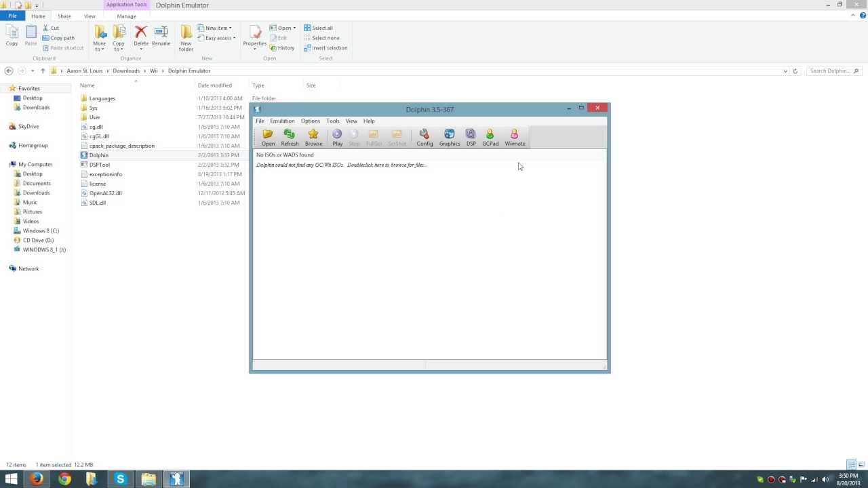
Task: Open Dolphin Tools menu
Action: pos(332,121)
